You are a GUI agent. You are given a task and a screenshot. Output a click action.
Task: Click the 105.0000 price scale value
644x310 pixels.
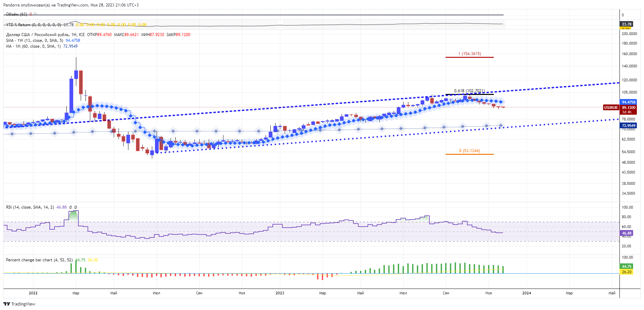pos(629,92)
